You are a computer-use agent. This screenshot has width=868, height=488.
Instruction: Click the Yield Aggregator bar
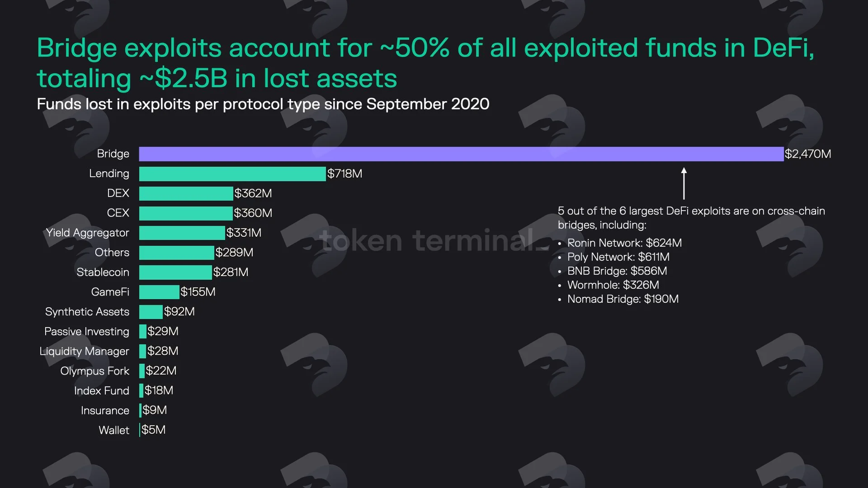click(182, 233)
